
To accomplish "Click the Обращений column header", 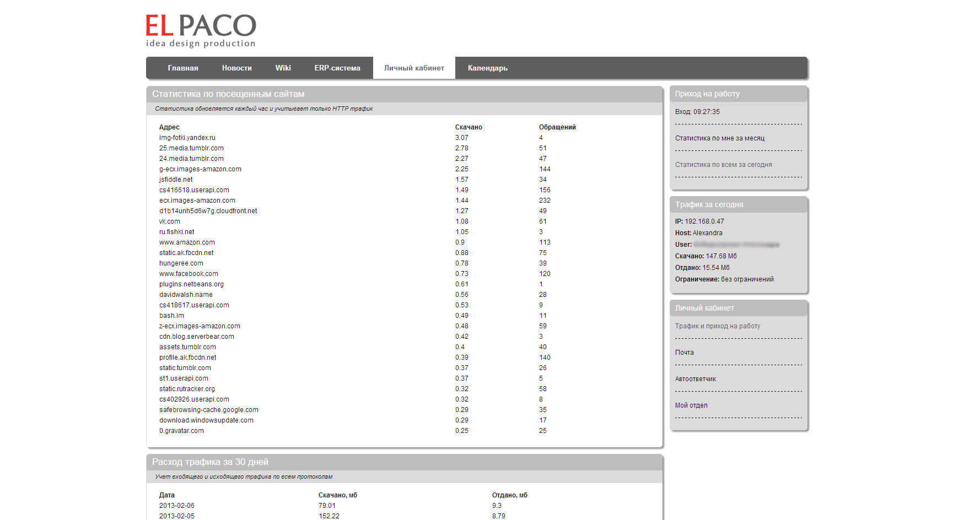I will click(x=557, y=127).
